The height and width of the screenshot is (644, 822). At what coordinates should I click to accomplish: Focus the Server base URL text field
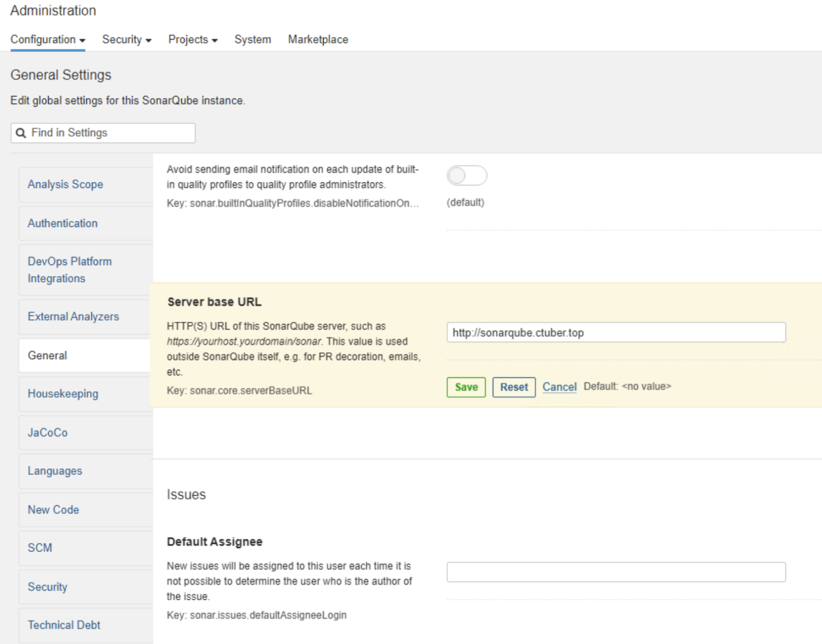coord(615,333)
